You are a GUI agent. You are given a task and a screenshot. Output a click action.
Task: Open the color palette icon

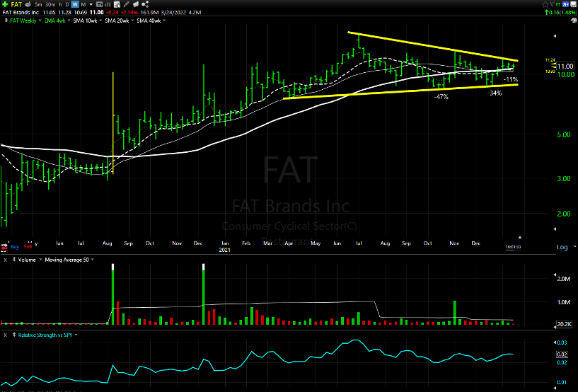(574, 21)
